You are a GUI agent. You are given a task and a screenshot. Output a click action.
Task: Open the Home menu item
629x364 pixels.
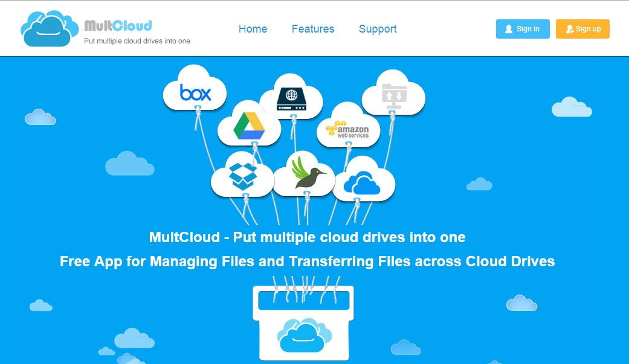click(x=253, y=29)
